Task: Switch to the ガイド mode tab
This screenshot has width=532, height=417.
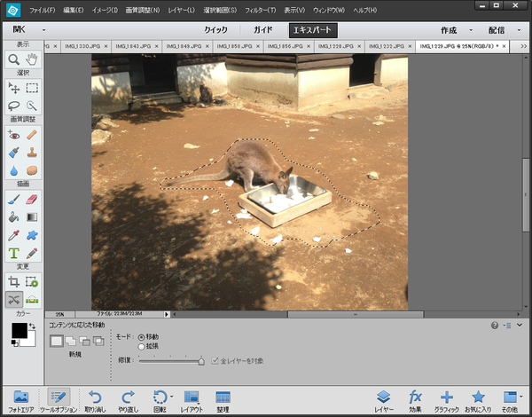Action: [263, 30]
